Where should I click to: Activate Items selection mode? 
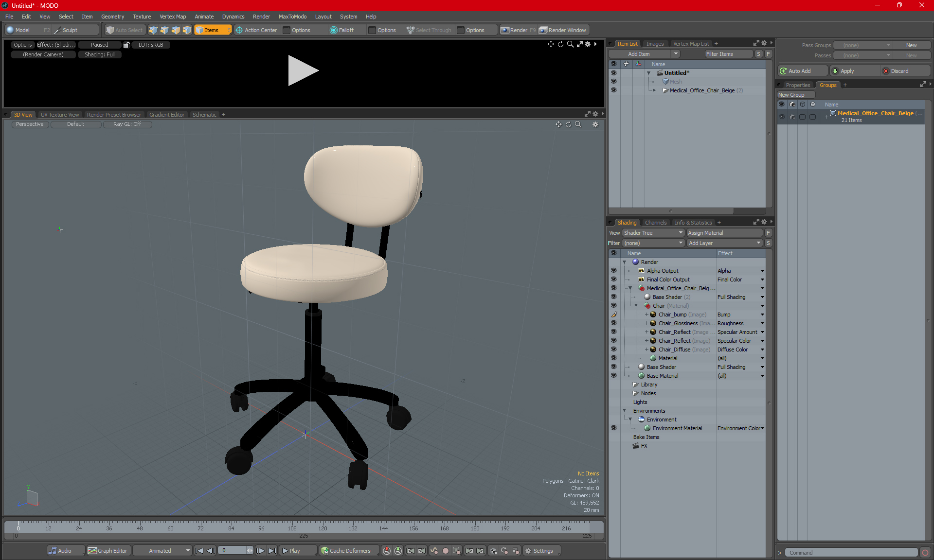point(213,30)
